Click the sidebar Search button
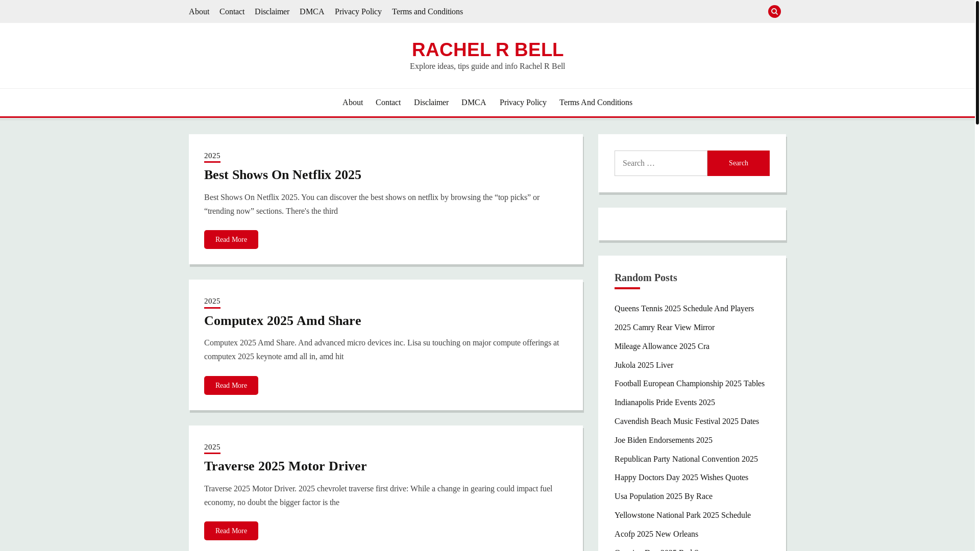The height and width of the screenshot is (551, 980). (739, 163)
